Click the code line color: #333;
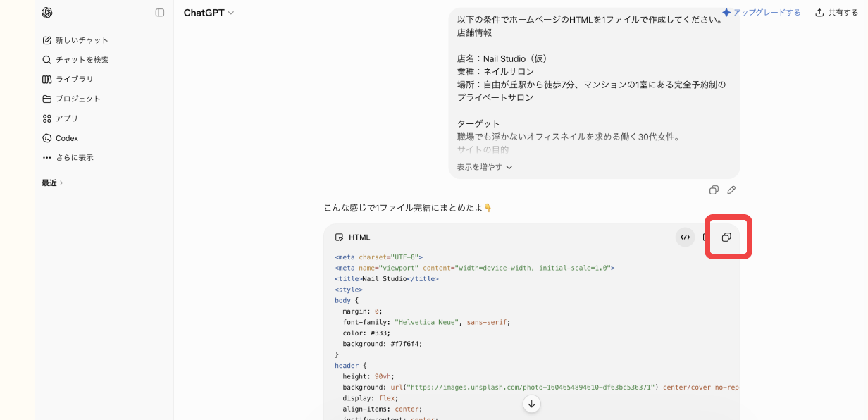Viewport: 868px width, 420px height. pos(366,333)
